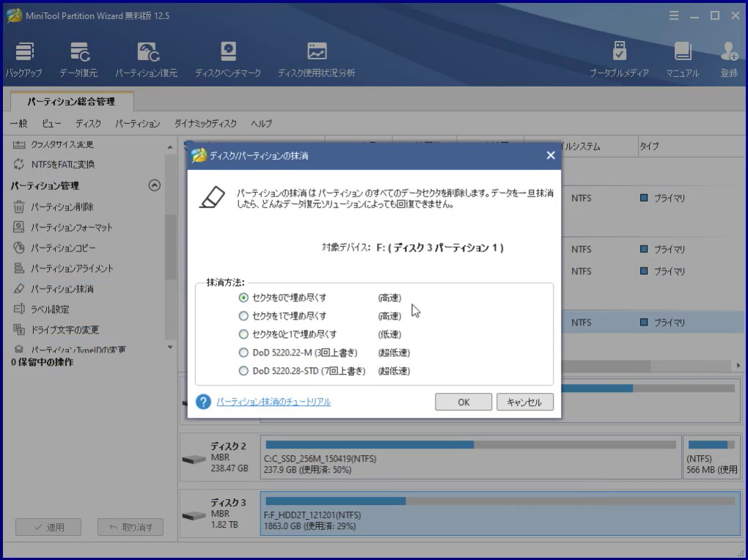Click パーティションコピー in sidebar
748x560 pixels.
click(64, 248)
